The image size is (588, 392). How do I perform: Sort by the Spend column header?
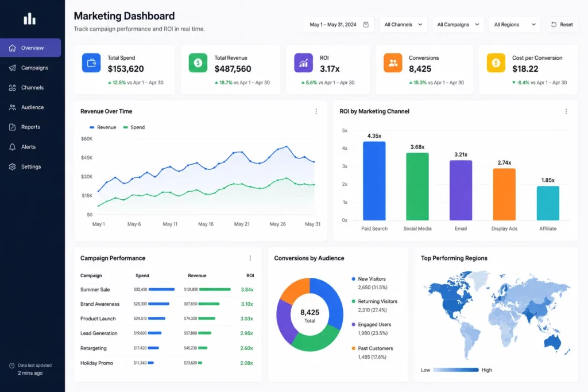click(142, 275)
